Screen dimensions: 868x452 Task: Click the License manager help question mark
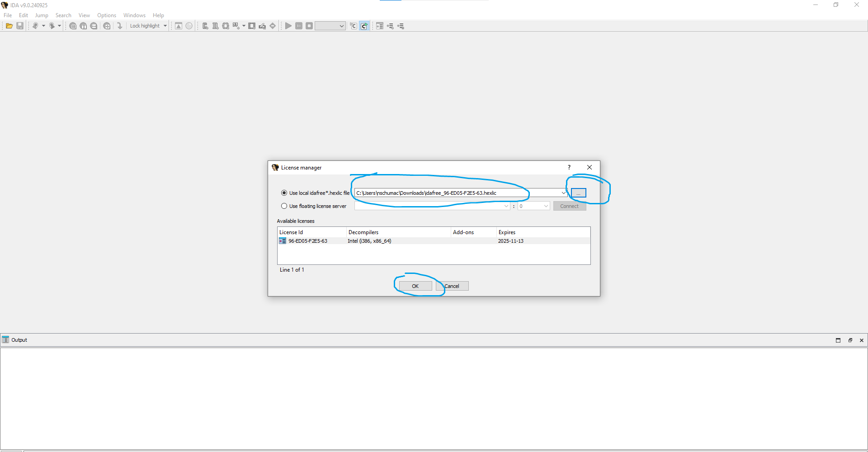[569, 167]
